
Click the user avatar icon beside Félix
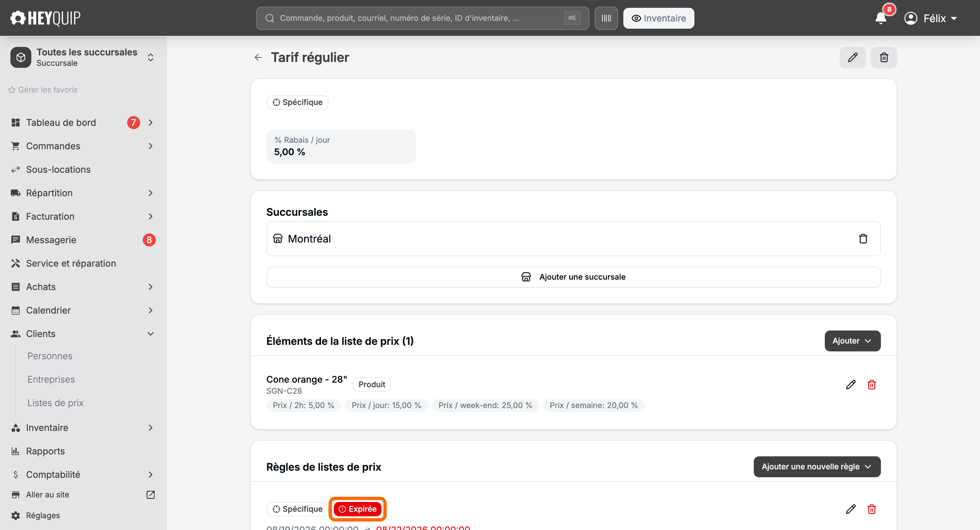[911, 18]
